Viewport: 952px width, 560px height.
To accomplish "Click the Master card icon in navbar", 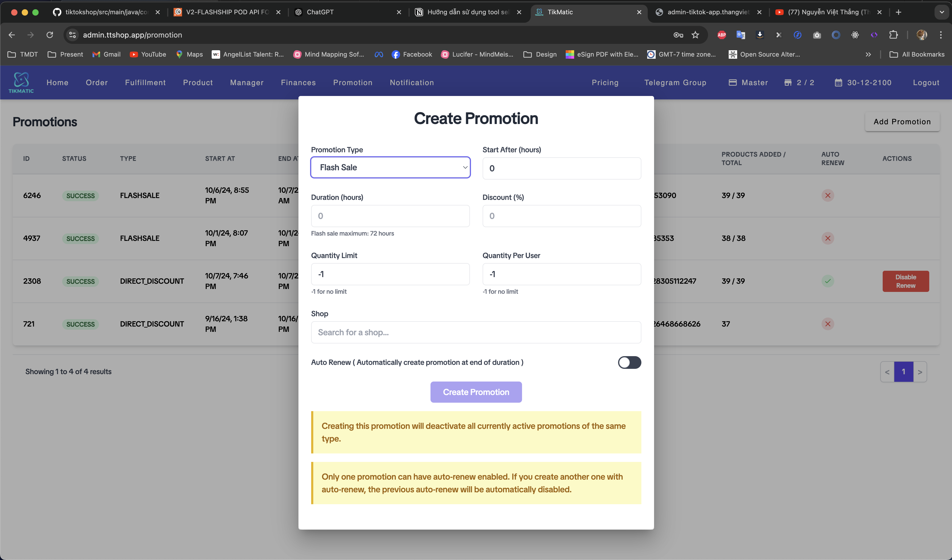I will (732, 82).
